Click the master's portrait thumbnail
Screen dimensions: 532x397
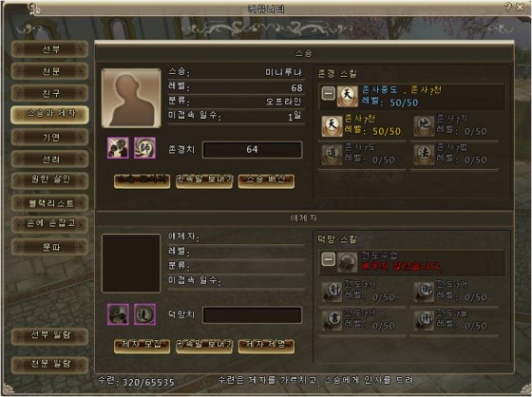coord(131,99)
